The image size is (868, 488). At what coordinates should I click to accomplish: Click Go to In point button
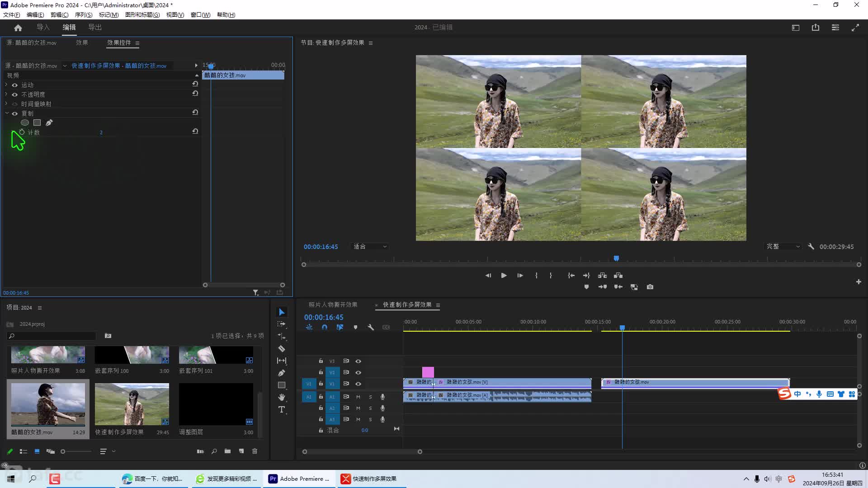571,276
